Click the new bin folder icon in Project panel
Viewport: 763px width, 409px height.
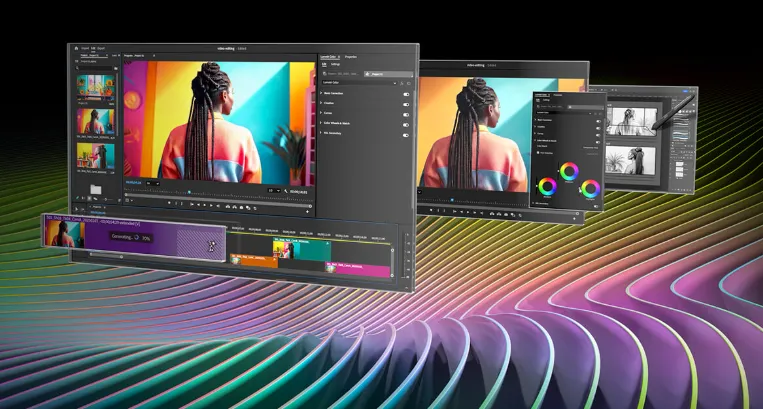pyautogui.click(x=96, y=189)
